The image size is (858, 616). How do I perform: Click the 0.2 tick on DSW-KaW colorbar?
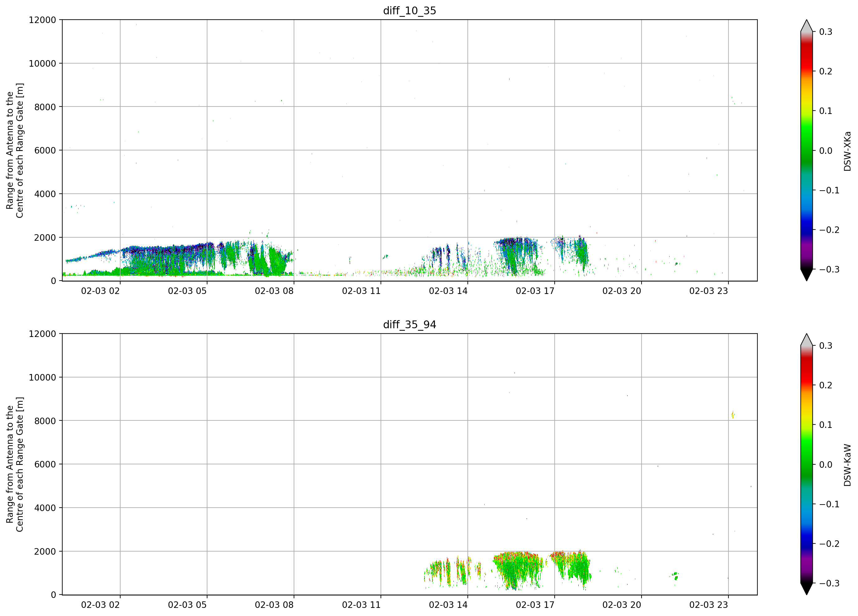[x=826, y=386]
